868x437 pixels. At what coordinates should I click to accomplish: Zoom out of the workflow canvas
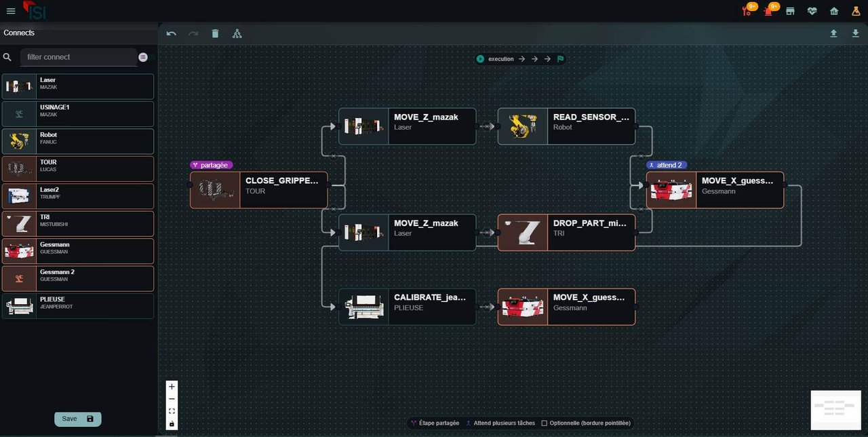coord(172,399)
